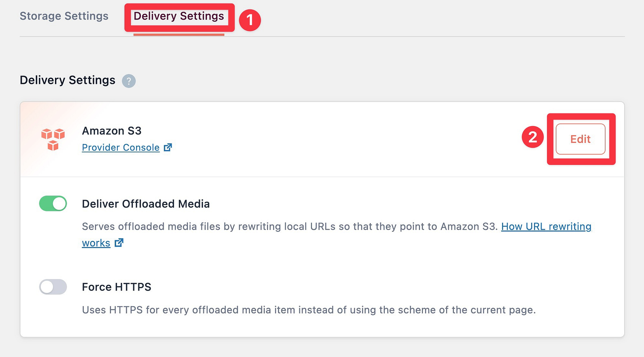Click the Amazon S3 cubes icon

pyautogui.click(x=53, y=139)
